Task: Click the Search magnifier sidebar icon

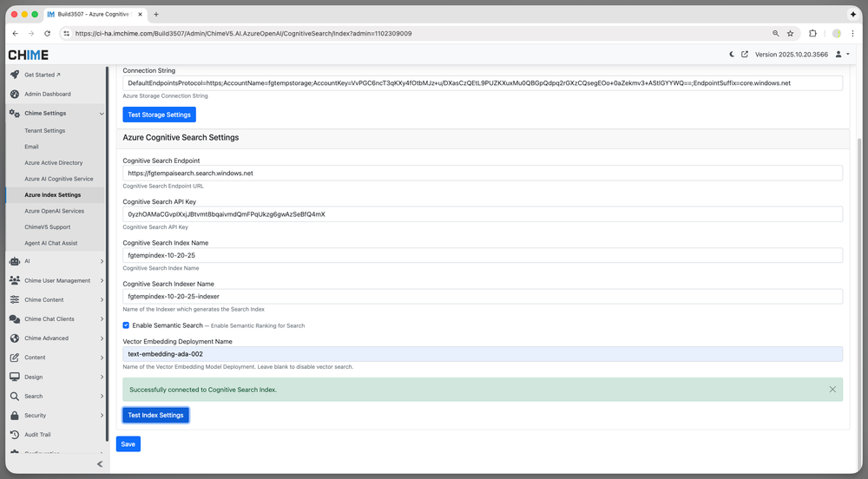Action: click(15, 396)
